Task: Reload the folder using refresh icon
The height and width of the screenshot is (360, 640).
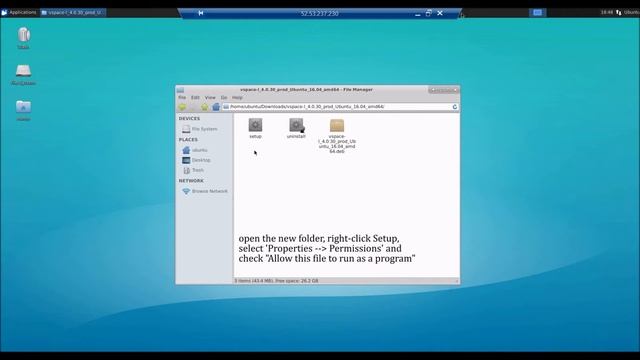Action: coord(455,107)
